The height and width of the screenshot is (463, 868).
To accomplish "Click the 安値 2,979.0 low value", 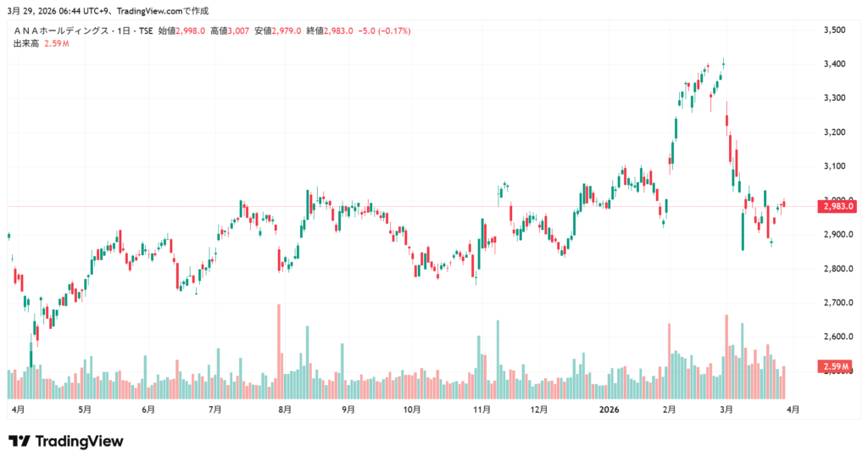I will (x=278, y=31).
